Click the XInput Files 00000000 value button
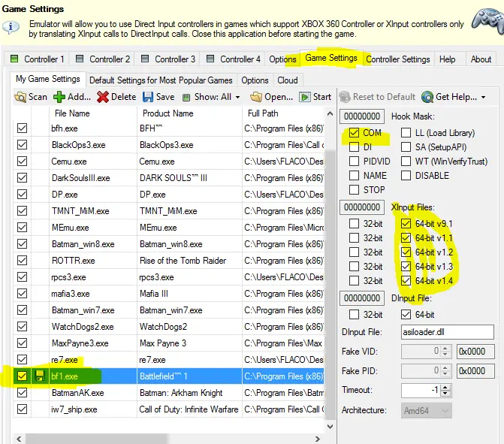Screen dimensions: 504x444 pyautogui.click(x=362, y=207)
